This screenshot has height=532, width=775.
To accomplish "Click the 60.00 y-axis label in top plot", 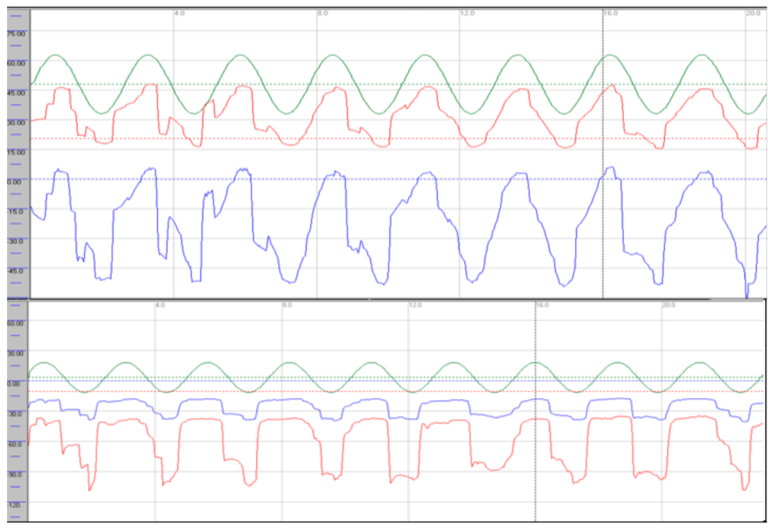I will click(16, 63).
